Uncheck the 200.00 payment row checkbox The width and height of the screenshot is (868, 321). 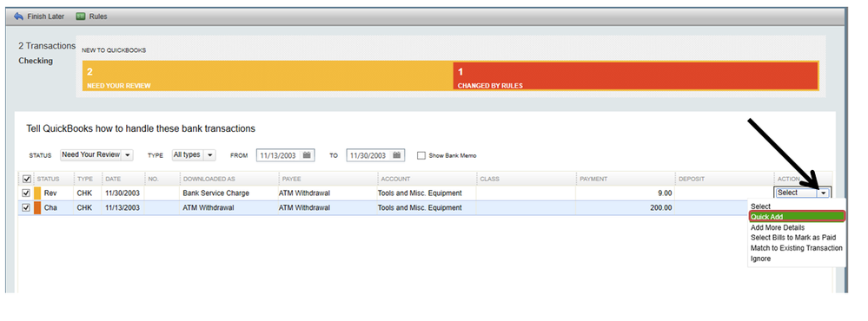[x=26, y=207]
